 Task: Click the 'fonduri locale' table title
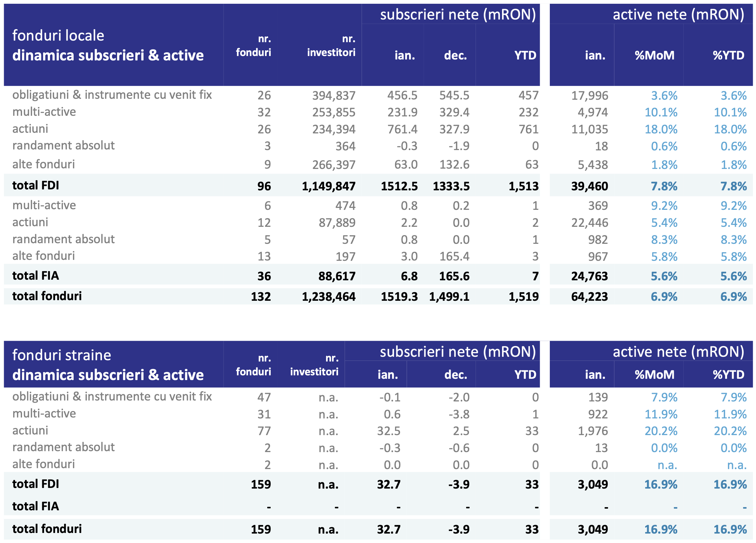coord(58,35)
